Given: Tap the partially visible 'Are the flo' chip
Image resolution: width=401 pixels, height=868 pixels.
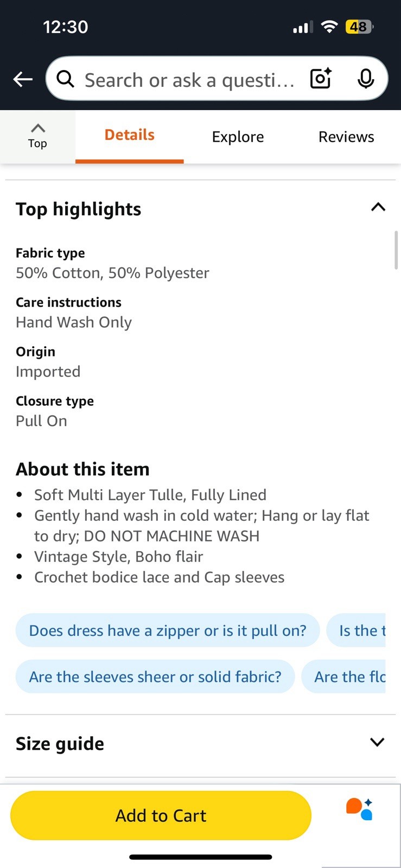Looking at the screenshot, I should pyautogui.click(x=343, y=676).
